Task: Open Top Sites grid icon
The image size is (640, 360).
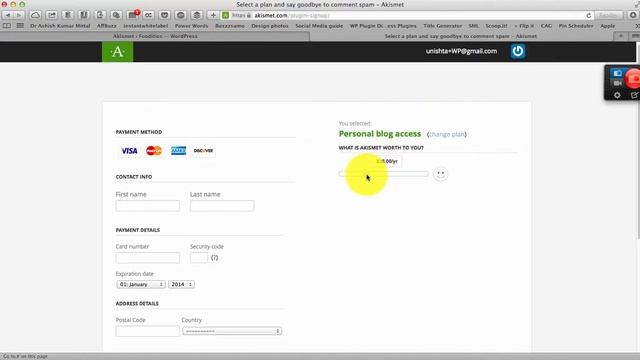Action: coord(20,26)
